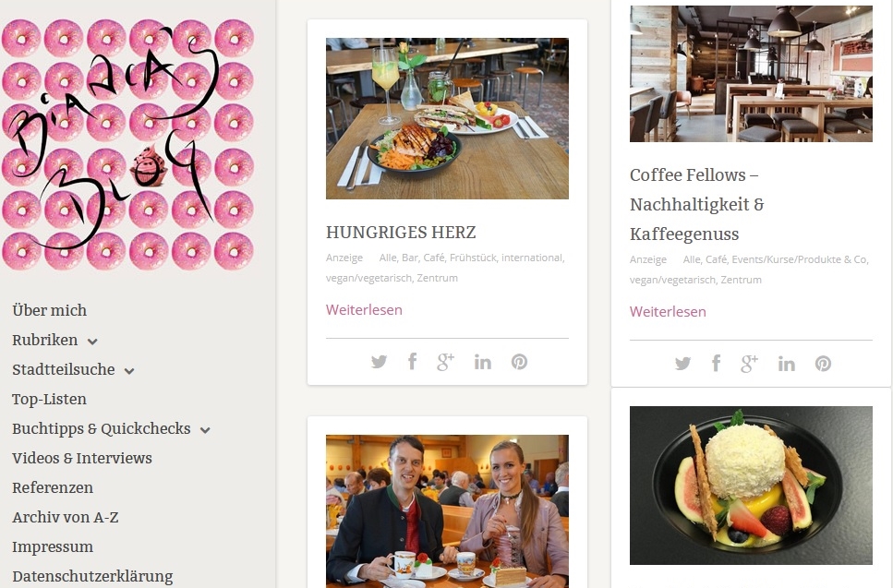Click the Bianca's Blog donut logo
The height and width of the screenshot is (588, 893).
(x=127, y=144)
